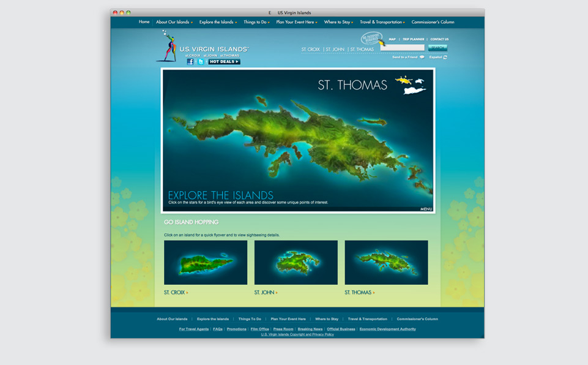Select the St. Croix header tab
Viewport: 588px width, 365px height.
point(310,50)
